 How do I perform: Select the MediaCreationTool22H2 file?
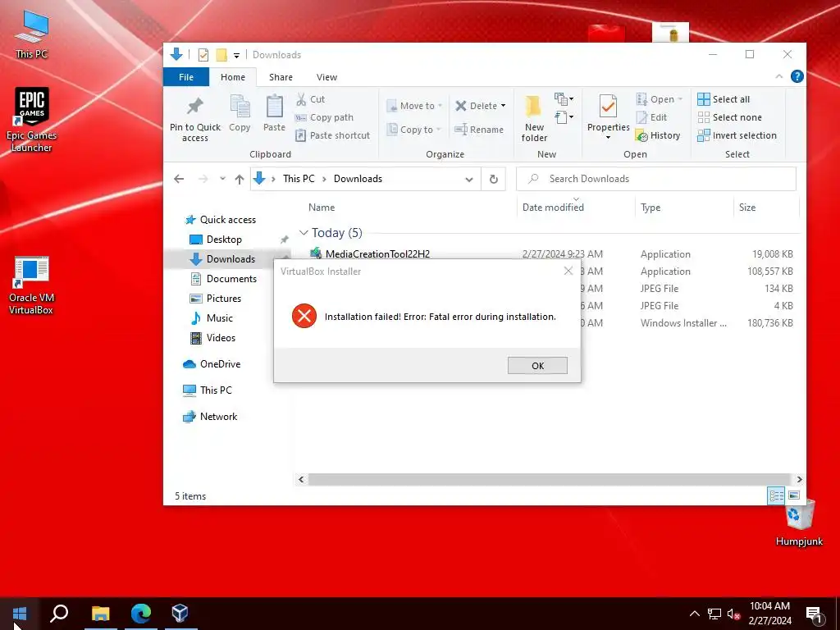click(x=377, y=254)
